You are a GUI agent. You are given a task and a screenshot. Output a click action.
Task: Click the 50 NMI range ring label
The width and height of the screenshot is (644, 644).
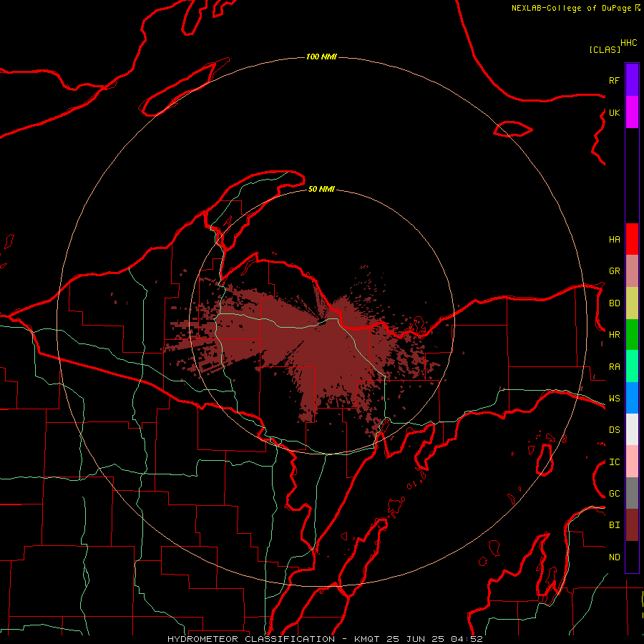coord(321,189)
